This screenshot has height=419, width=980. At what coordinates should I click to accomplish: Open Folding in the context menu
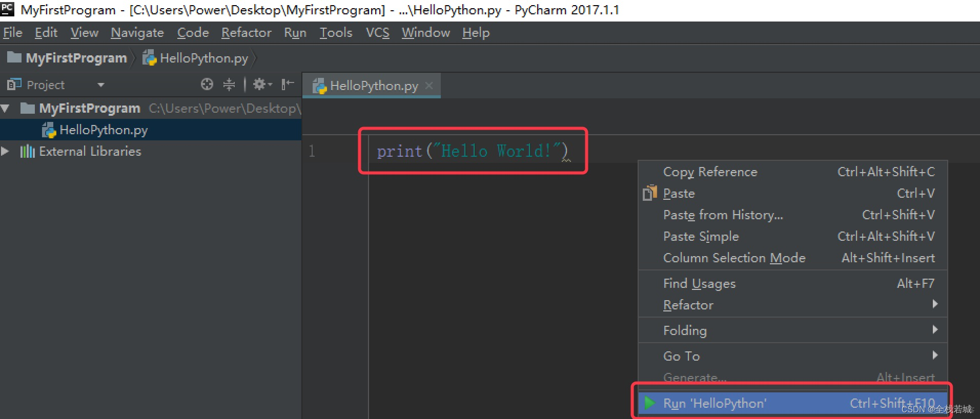[x=792, y=330]
